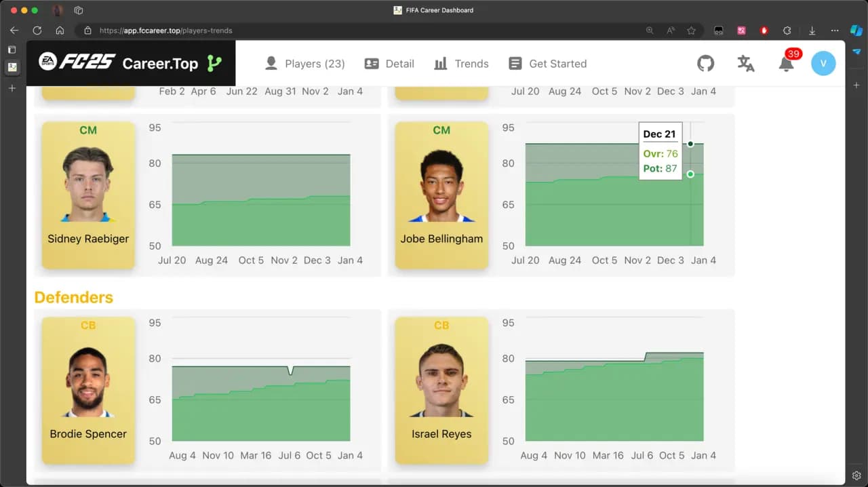Go to the browser home page icon

click(60, 31)
